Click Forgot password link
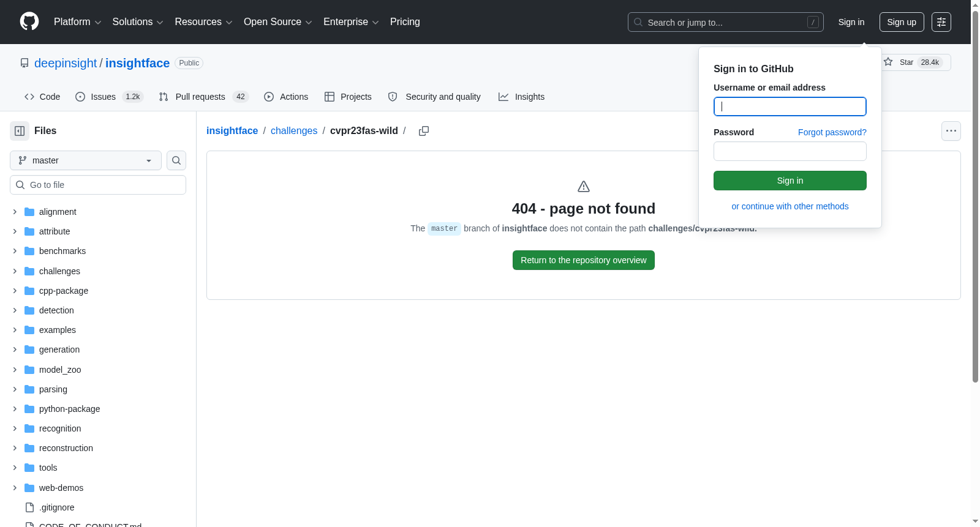The image size is (980, 527). click(832, 132)
